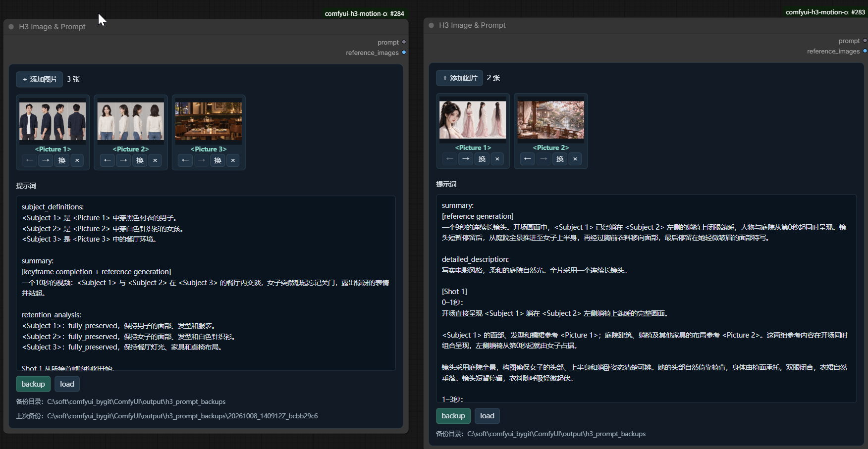868x449 pixels.
Task: Click load button in node #284
Action: coord(67,384)
